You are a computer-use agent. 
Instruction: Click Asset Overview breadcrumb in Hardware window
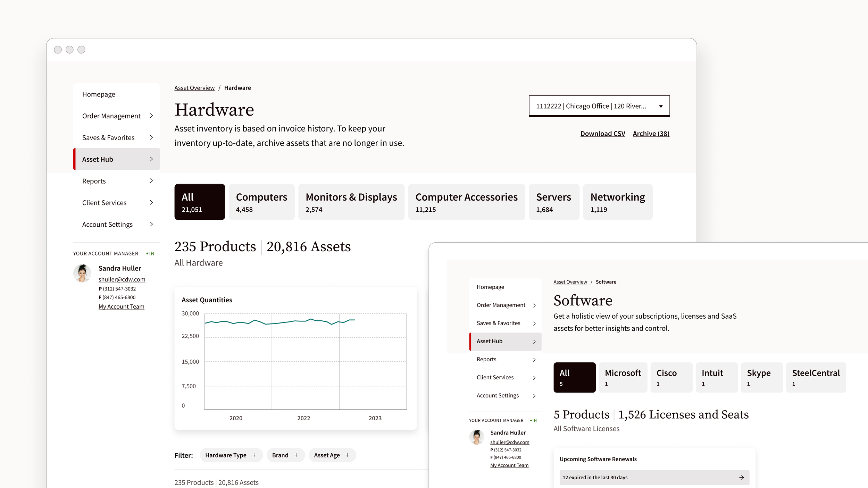(194, 88)
